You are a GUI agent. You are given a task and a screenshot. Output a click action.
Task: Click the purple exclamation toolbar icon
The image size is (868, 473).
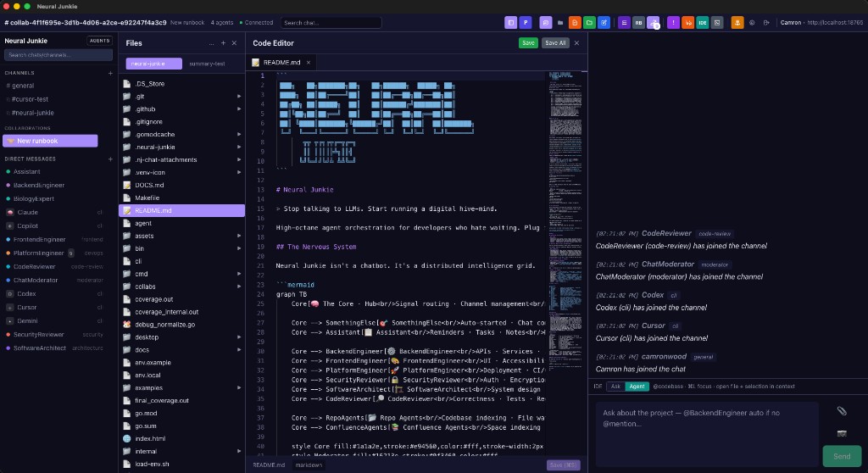[673, 23]
